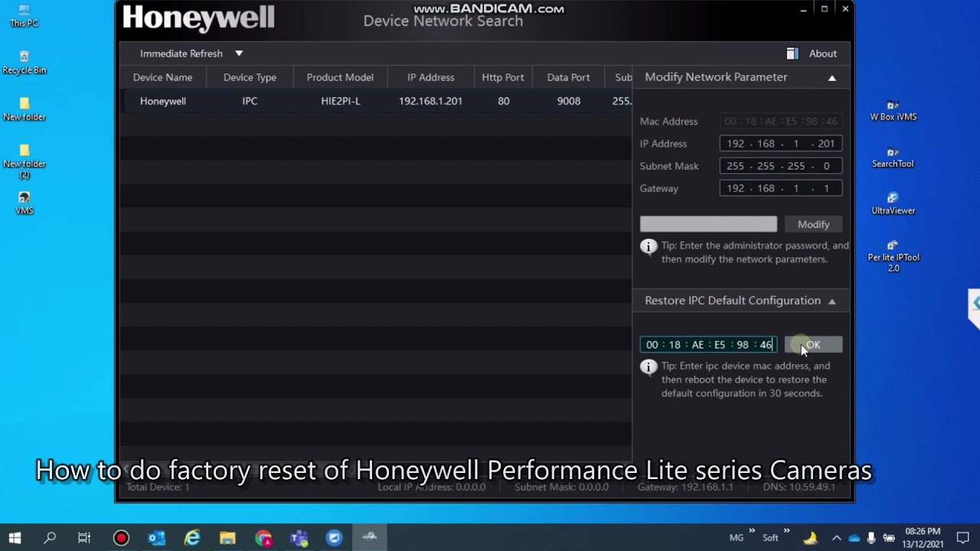
Task: Open the Immediate Refresh dropdown arrow
Action: [239, 54]
